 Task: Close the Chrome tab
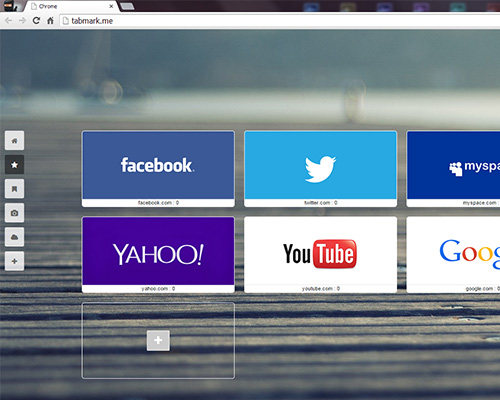tap(111, 6)
